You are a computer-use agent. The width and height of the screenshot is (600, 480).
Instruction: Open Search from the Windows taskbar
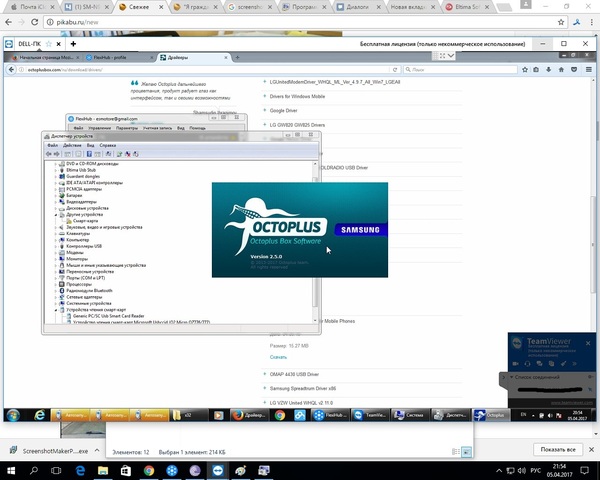pos(34,470)
